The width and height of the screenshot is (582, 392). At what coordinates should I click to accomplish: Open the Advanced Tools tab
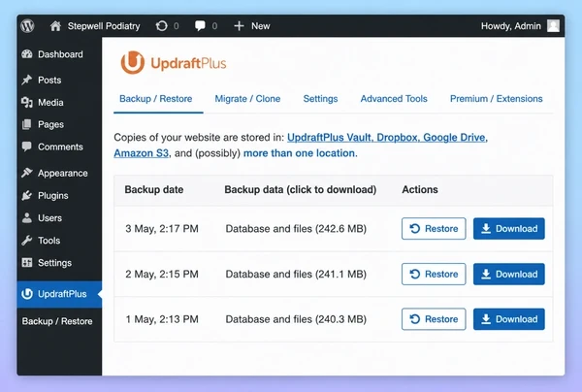coord(394,99)
